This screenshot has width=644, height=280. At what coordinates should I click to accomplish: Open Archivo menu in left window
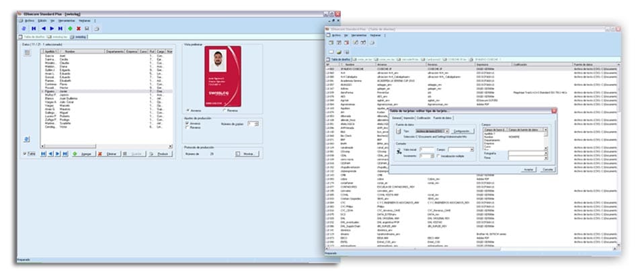29,21
